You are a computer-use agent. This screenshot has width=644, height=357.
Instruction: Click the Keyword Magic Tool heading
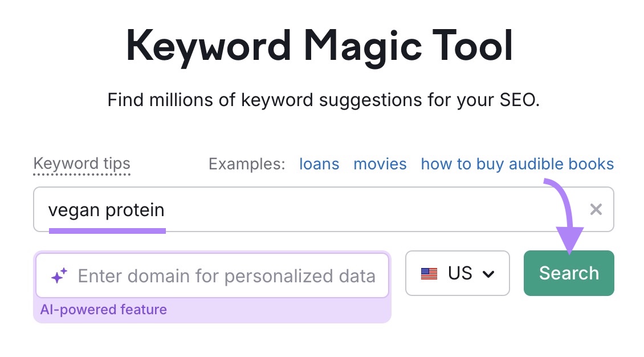point(320,43)
